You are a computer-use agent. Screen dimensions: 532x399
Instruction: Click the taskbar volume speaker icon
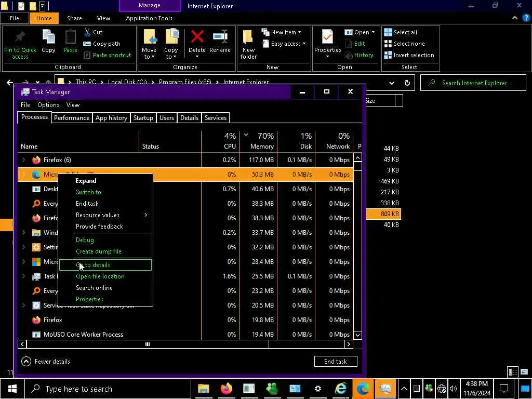tap(453, 389)
